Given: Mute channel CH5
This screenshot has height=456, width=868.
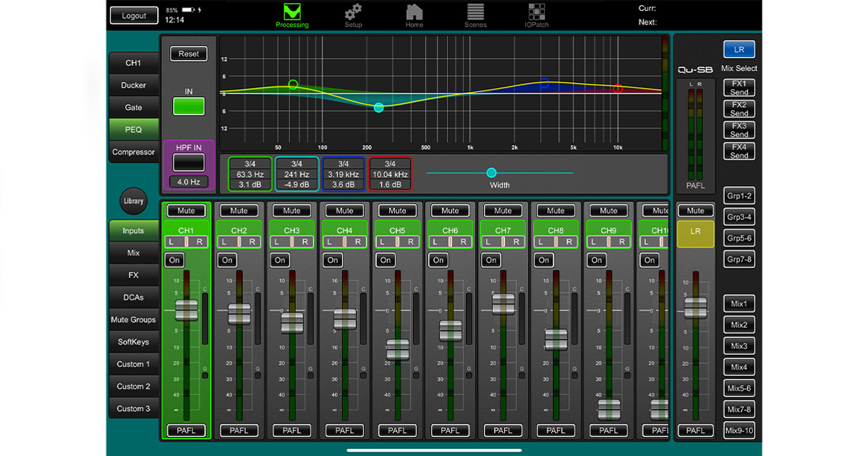Looking at the screenshot, I should click(397, 211).
